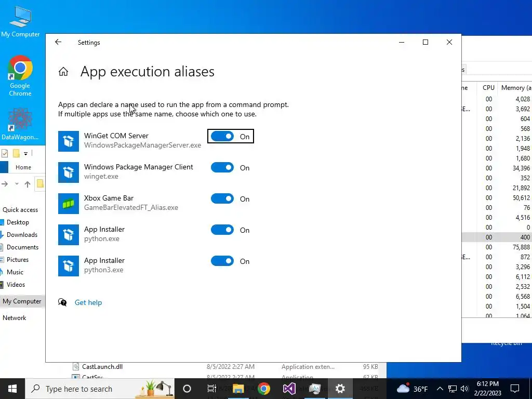Click the Windows Package Manager Client icon
This screenshot has width=532, height=399.
(69, 172)
